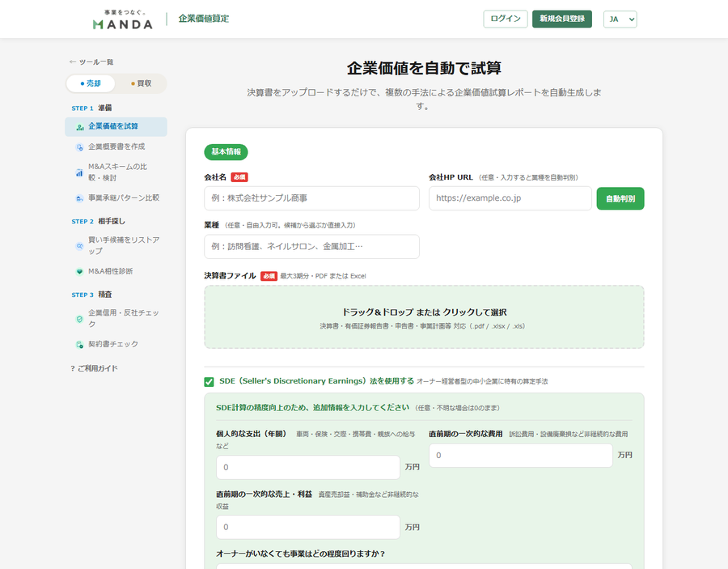Open 企業概要書を作成 in sidebar
This screenshot has height=569, width=728.
click(x=116, y=146)
